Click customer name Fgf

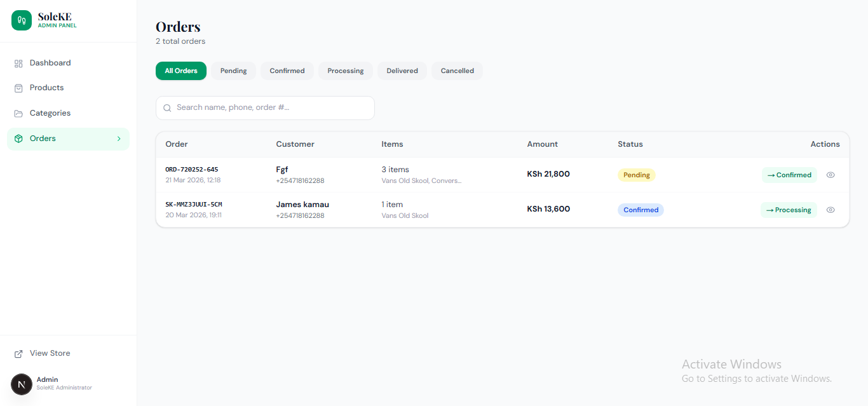[282, 170]
